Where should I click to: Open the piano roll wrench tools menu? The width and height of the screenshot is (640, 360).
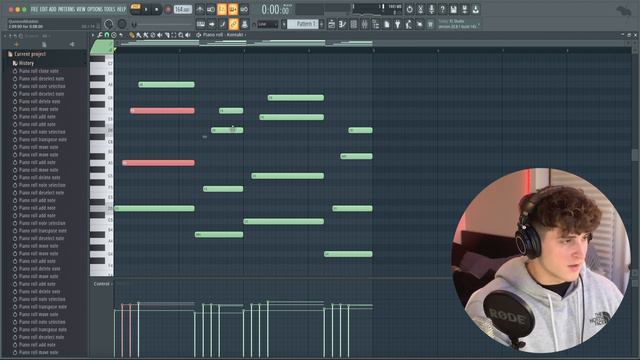[100, 36]
